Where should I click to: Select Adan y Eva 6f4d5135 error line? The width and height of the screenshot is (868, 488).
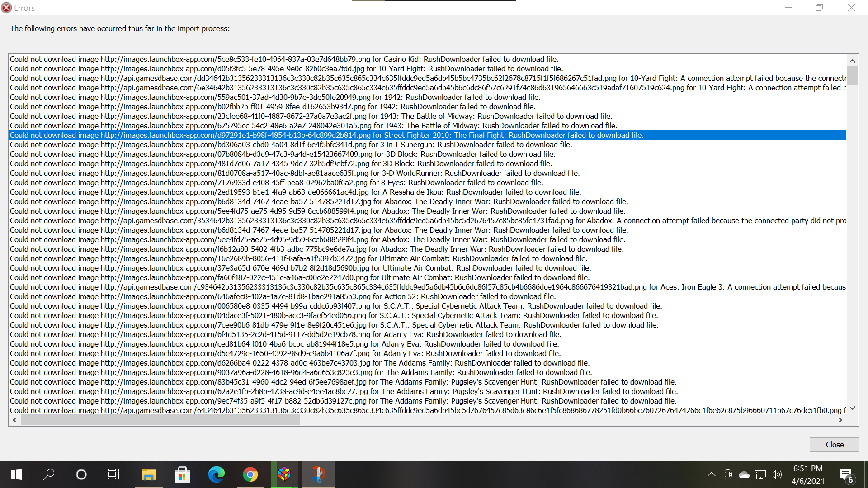pos(428,334)
